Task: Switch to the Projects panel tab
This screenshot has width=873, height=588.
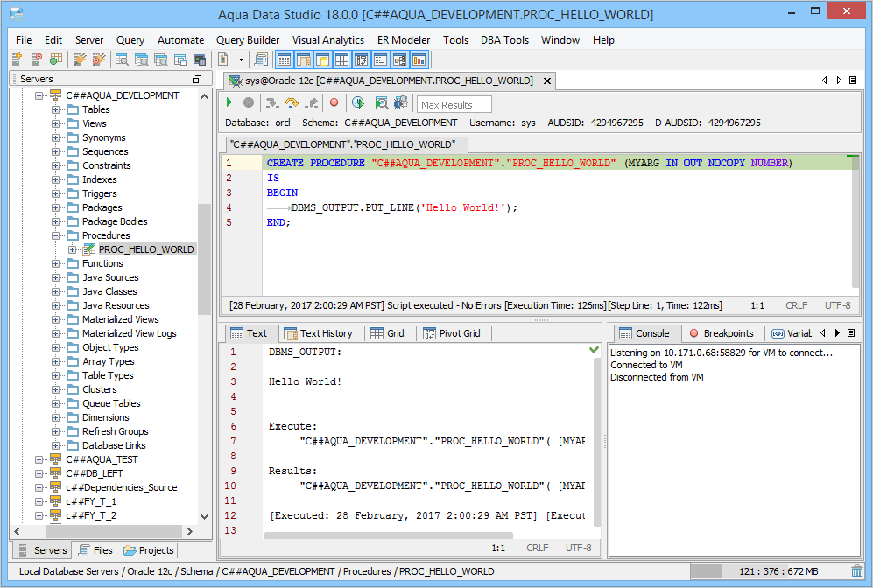Action: 149,550
